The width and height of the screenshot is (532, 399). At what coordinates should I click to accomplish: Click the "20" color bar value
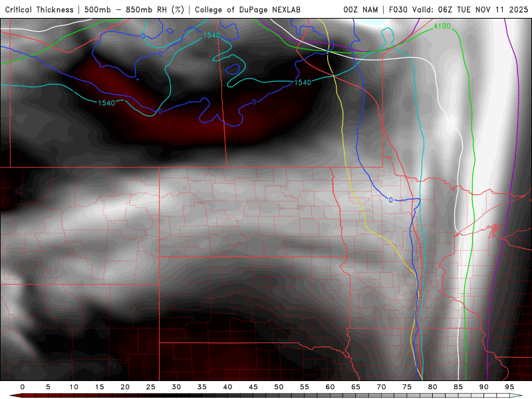[125, 387]
